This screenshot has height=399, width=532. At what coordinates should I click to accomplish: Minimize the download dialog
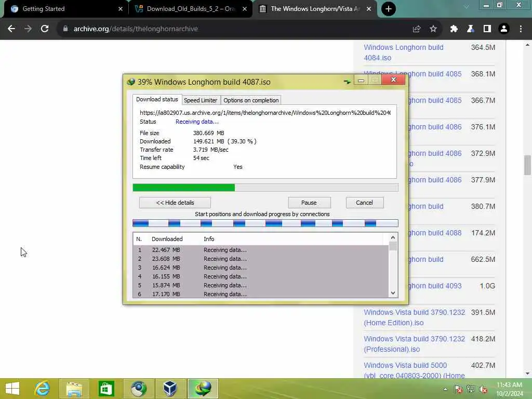click(361, 80)
